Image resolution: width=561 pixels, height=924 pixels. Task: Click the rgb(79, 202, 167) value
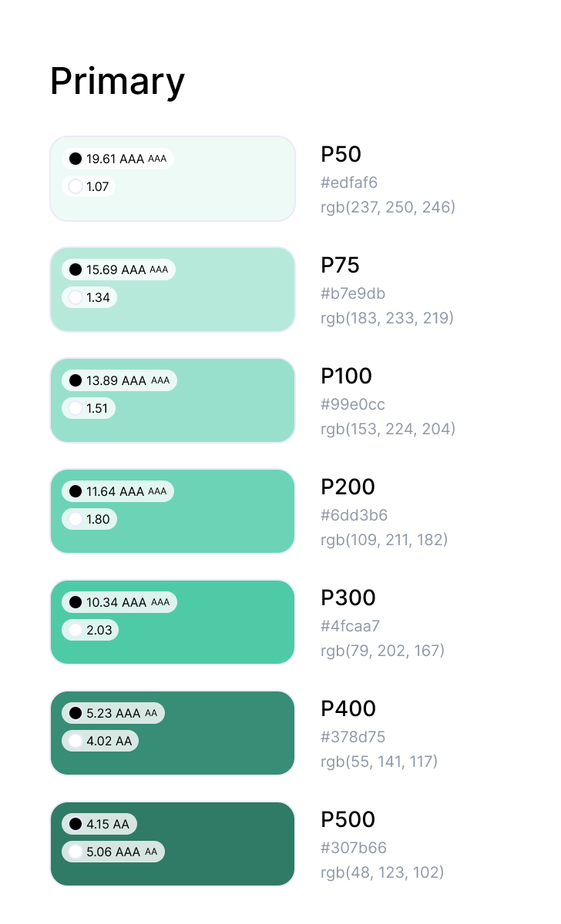(382, 651)
